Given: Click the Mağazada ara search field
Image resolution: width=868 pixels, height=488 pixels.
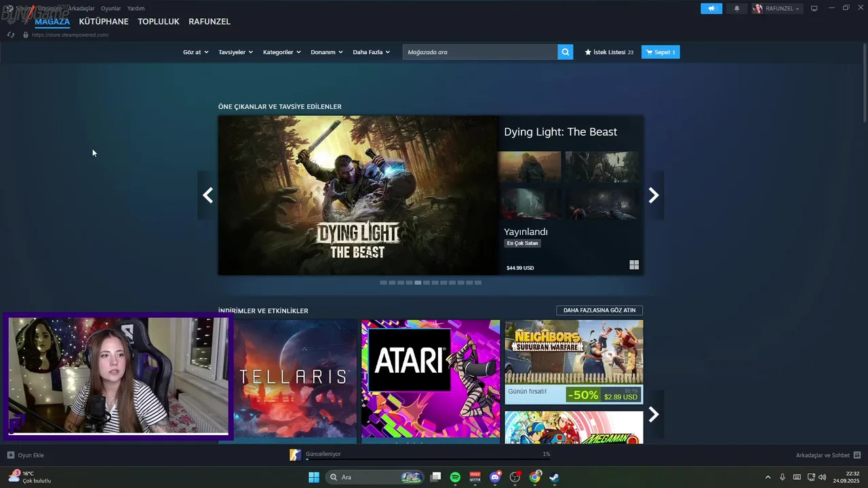Looking at the screenshot, I should tap(480, 52).
